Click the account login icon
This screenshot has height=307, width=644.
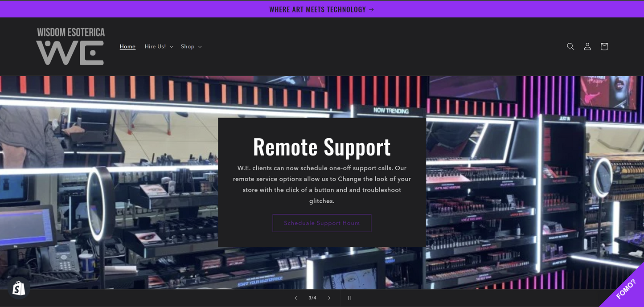pyautogui.click(x=587, y=46)
